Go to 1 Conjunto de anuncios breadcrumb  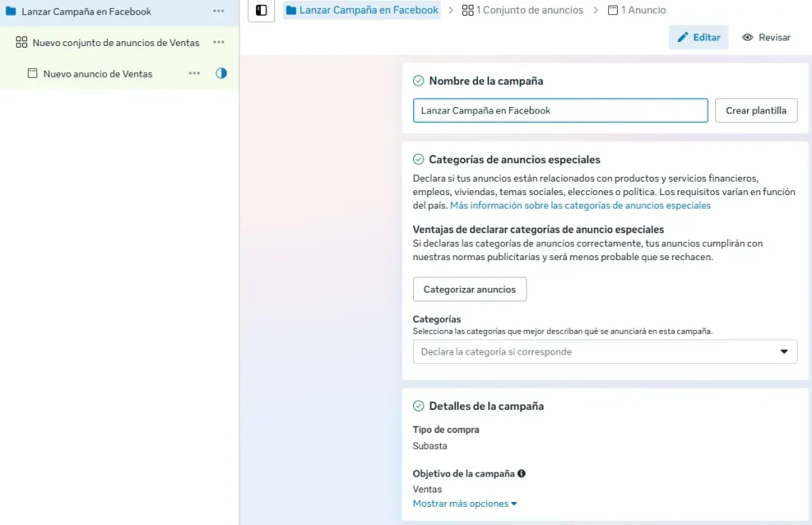(x=522, y=10)
